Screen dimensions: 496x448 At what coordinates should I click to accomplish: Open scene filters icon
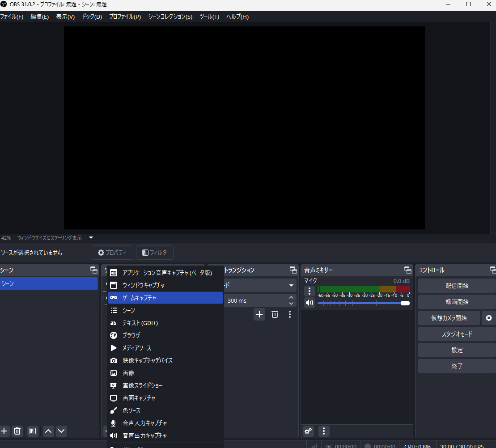tap(33, 431)
